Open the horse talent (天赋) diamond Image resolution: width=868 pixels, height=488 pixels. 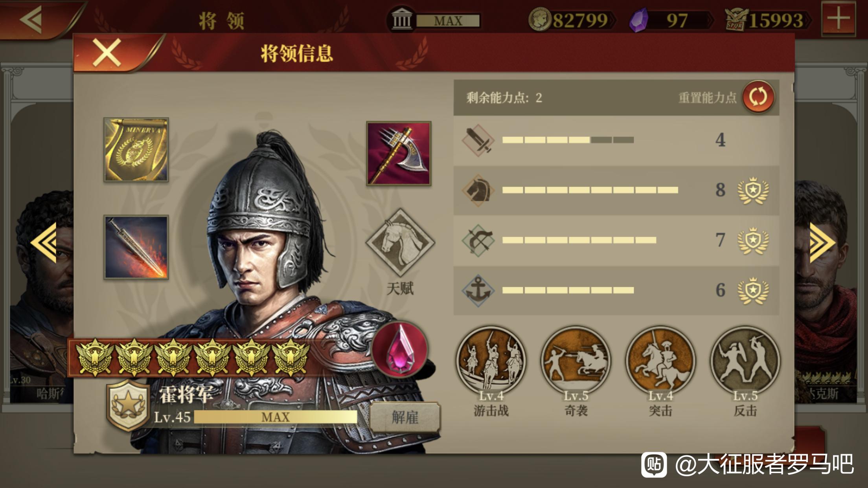point(400,242)
